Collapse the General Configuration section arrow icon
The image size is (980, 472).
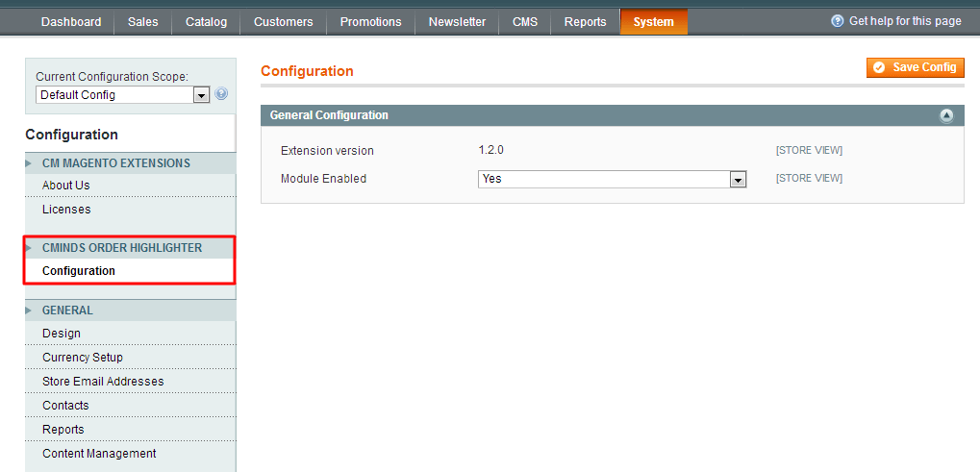coord(946,115)
